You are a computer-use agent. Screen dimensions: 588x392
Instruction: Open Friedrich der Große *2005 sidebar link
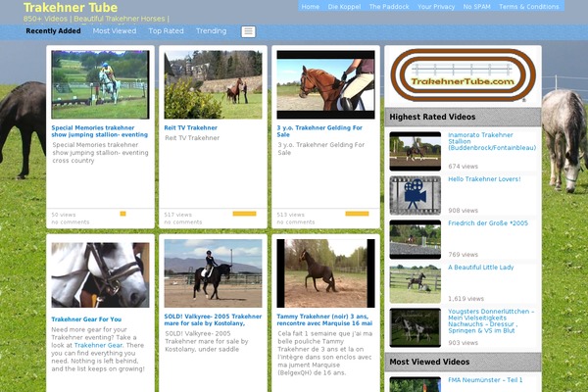(x=488, y=223)
